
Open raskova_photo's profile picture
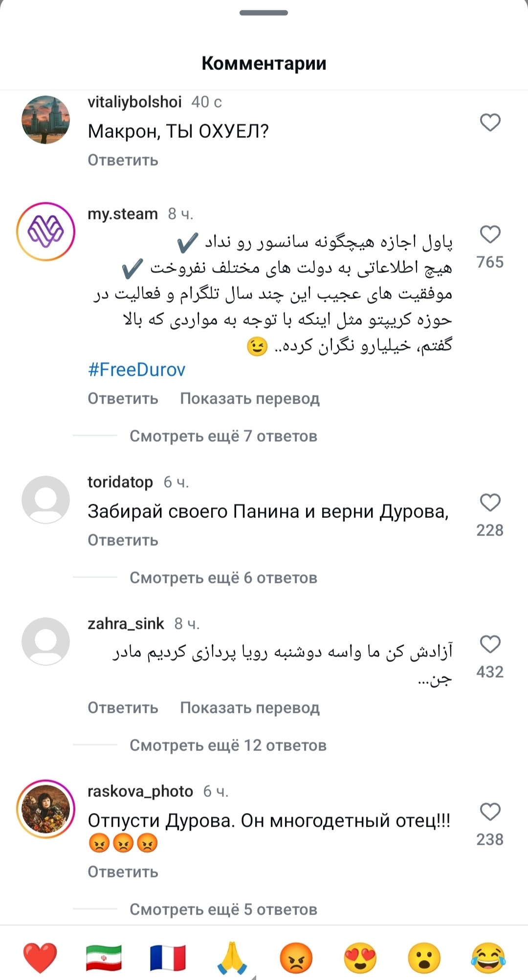(45, 809)
